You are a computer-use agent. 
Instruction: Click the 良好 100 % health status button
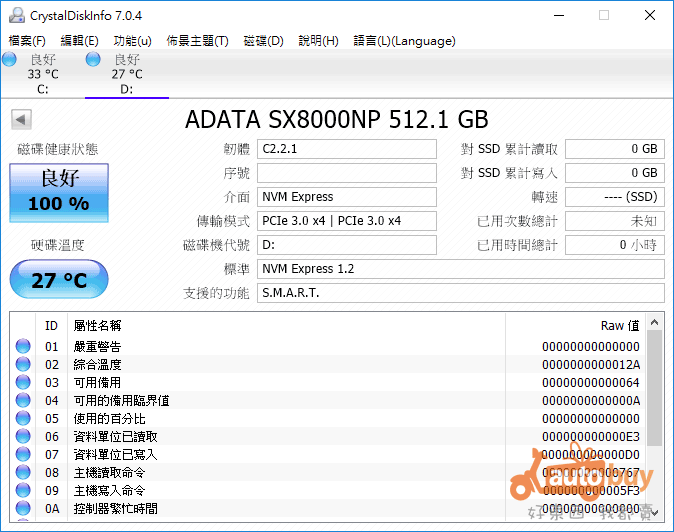59,193
